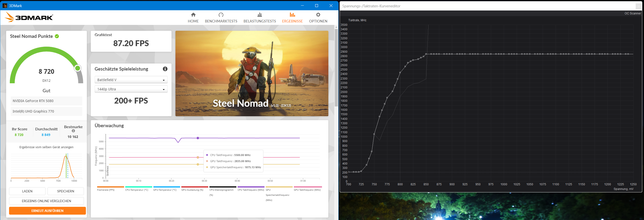
Task: Click the Spannungs-/Taktraten-Kurveneditor title
Action: [x=371, y=6]
